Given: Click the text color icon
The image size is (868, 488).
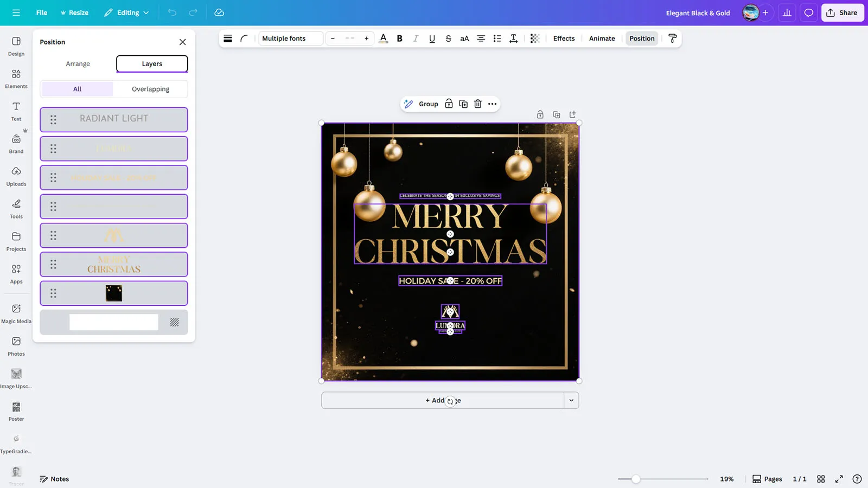Looking at the screenshot, I should (x=383, y=38).
